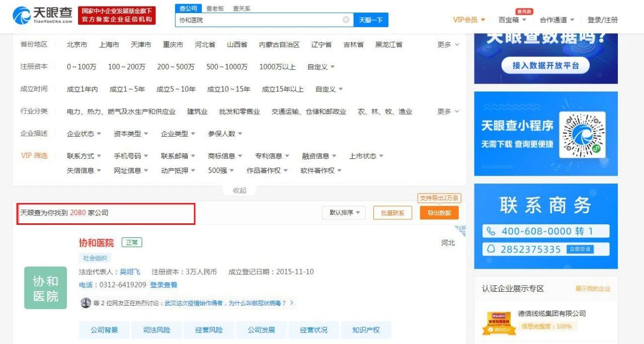
Task: Click the 展示我的企业 link
Action: tap(593, 289)
